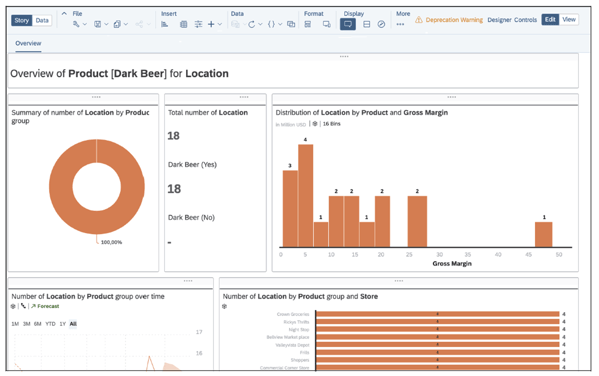Toggle the active Display comment mode icon
The height and width of the screenshot is (376, 599).
click(348, 24)
